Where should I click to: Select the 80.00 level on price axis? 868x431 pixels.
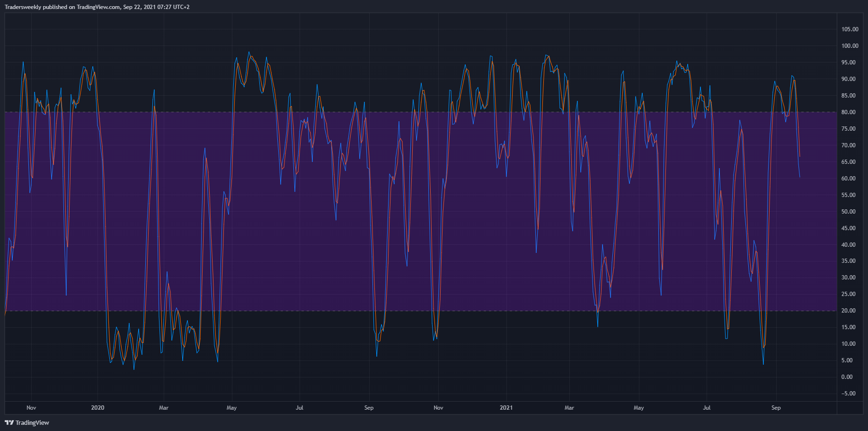848,112
